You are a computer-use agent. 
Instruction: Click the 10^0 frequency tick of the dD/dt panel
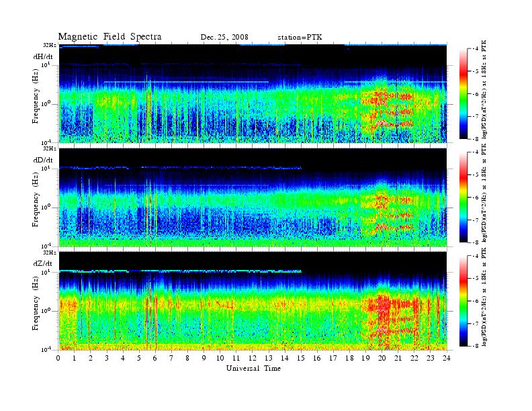(46, 207)
